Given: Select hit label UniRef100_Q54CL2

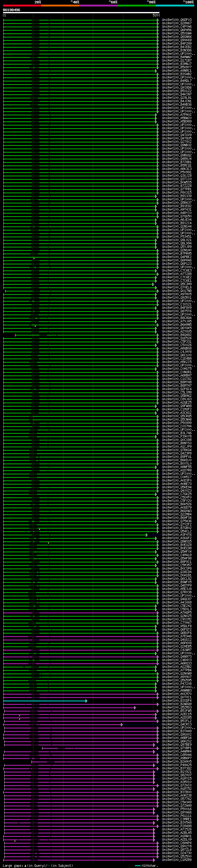Looking at the screenshot, I should pos(177,531).
